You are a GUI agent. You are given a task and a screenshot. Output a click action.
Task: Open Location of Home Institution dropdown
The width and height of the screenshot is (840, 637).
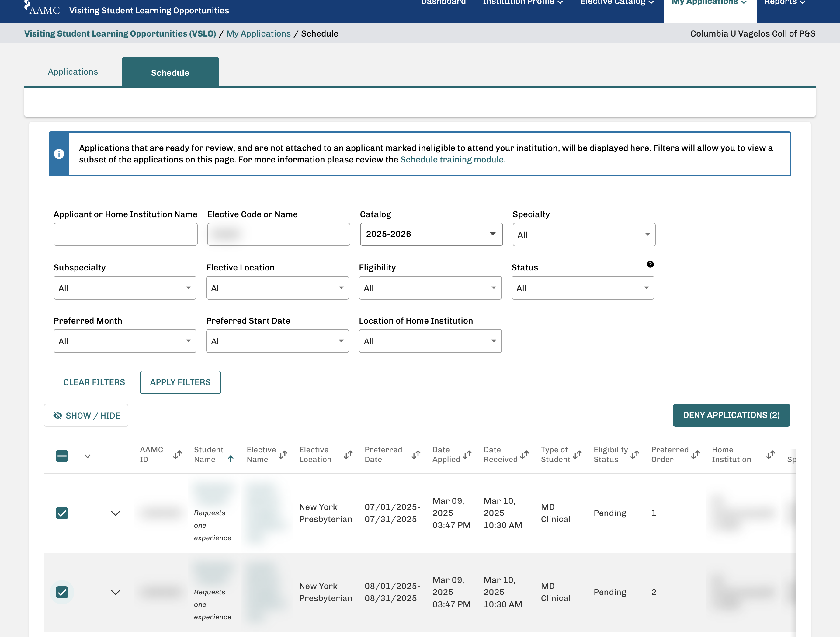click(x=430, y=341)
